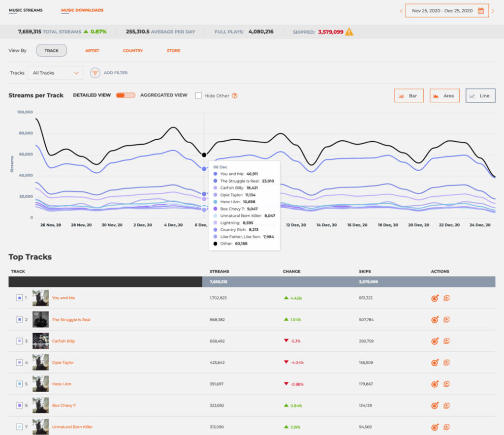Open the calendar icon in date range
Image resolution: width=504 pixels, height=435 pixels.
tap(481, 10)
